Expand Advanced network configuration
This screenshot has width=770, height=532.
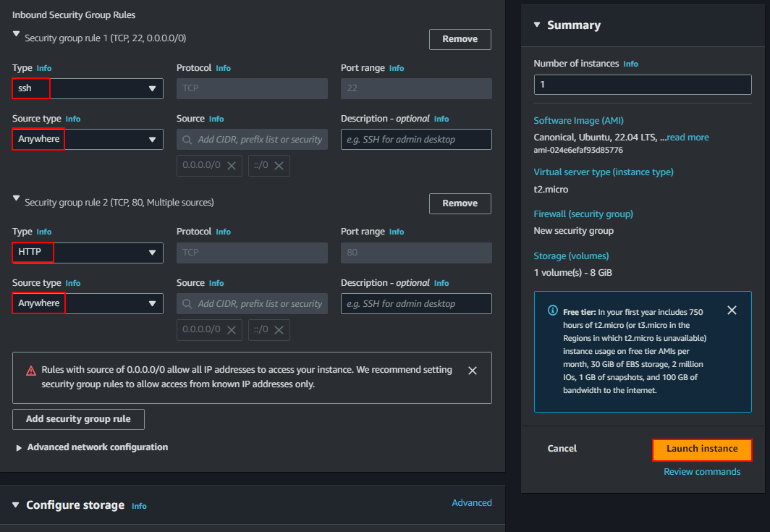point(19,448)
